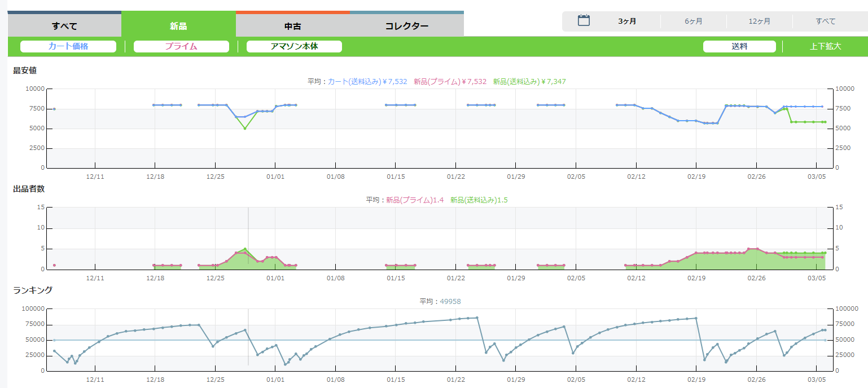Set the date range to 3ヶ月
Viewport: 868px width, 388px height.
pyautogui.click(x=627, y=21)
